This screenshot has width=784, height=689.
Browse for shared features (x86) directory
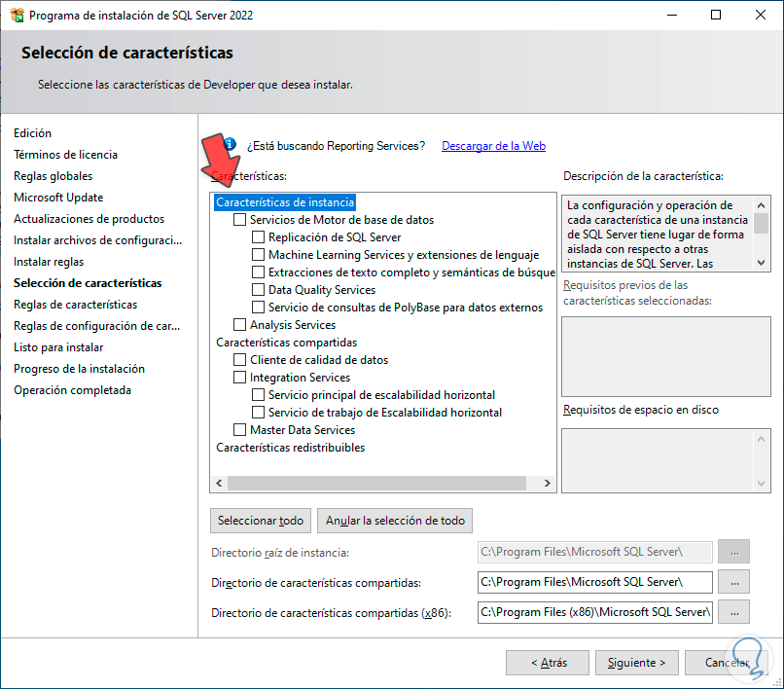coord(733,612)
